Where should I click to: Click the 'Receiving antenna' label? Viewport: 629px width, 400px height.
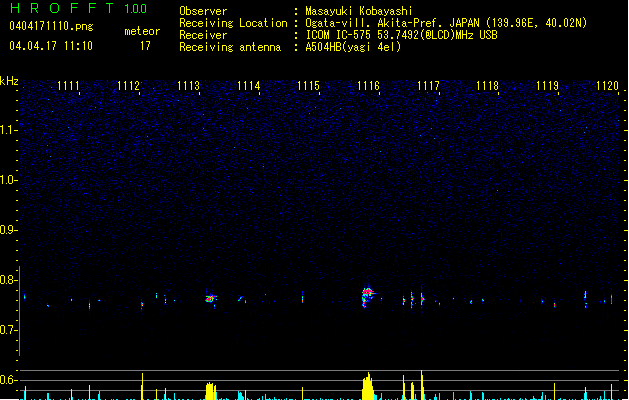[230, 47]
